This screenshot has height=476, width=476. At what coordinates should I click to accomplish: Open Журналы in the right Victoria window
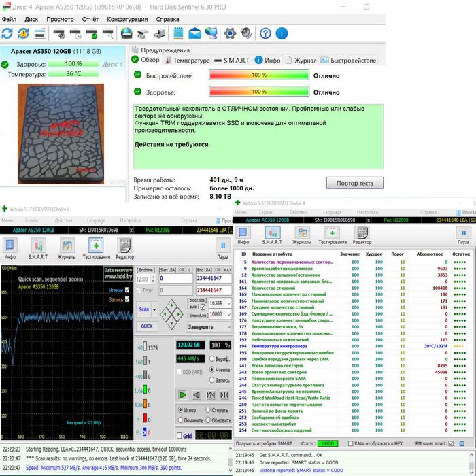(x=302, y=235)
